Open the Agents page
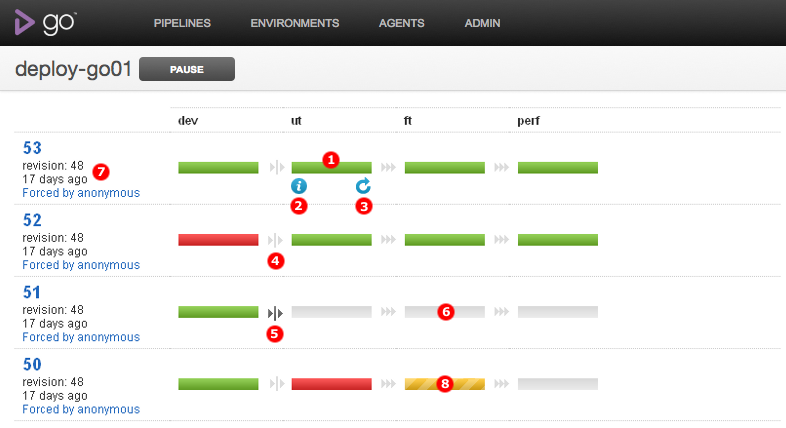786x428 pixels. pos(402,23)
